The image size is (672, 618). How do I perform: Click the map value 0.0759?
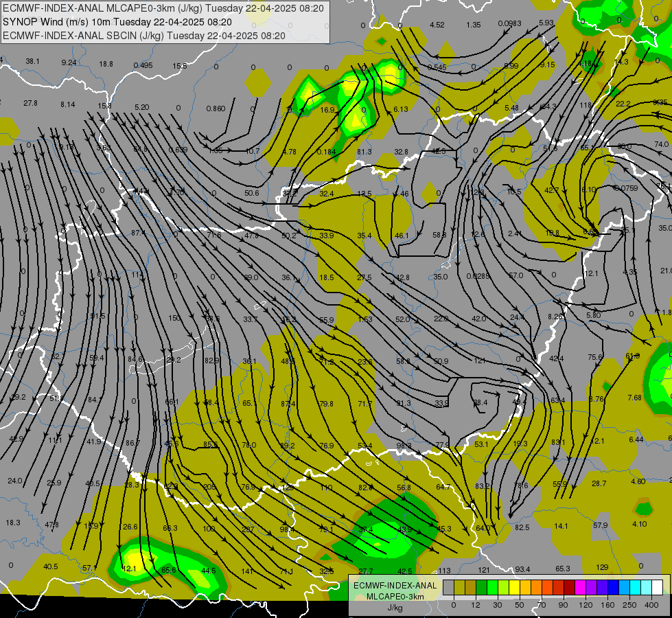tap(626, 188)
